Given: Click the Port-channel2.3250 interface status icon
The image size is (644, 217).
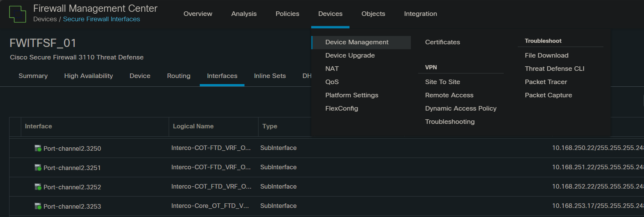Looking at the screenshot, I should pyautogui.click(x=38, y=148).
